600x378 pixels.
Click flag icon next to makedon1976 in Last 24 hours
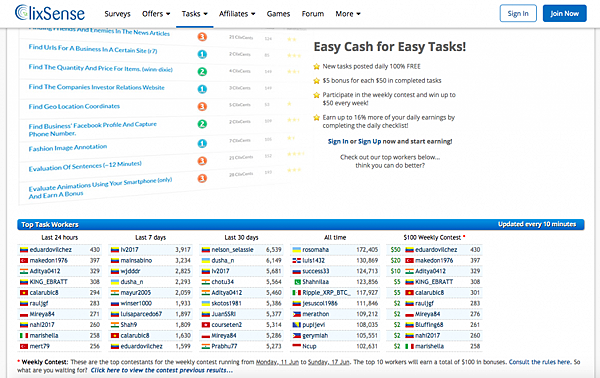(x=24, y=261)
